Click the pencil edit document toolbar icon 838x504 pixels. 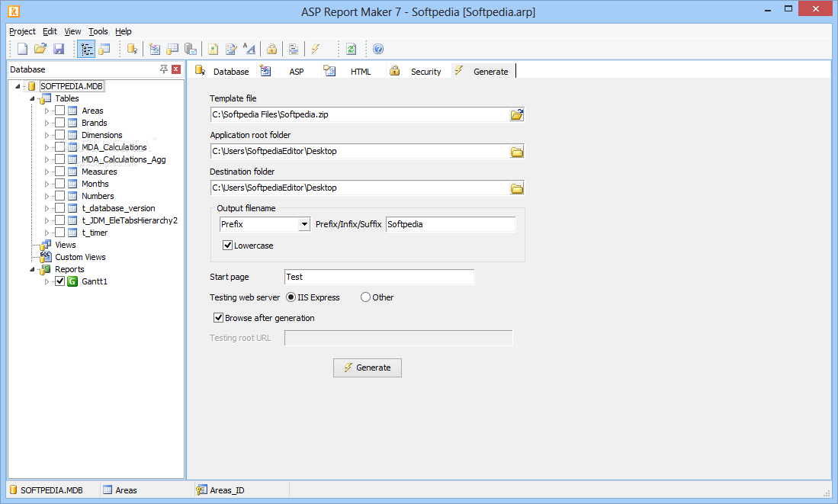point(231,49)
